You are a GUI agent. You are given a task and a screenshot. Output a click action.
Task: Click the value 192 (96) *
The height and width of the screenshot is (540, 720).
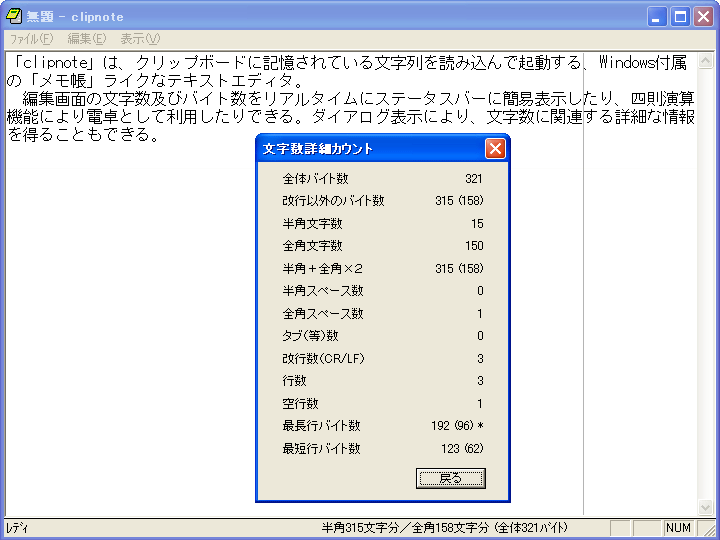pyautogui.click(x=457, y=426)
